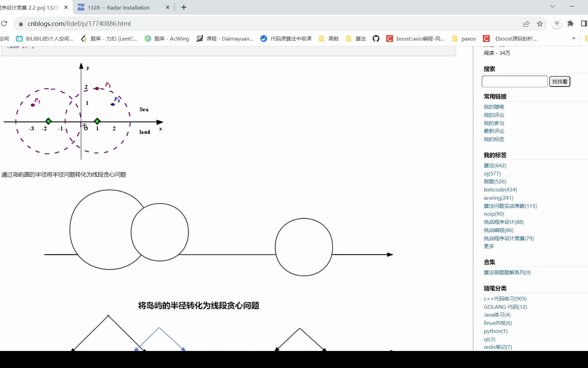
Task: Share this page via share icon
Action: [x=526, y=24]
